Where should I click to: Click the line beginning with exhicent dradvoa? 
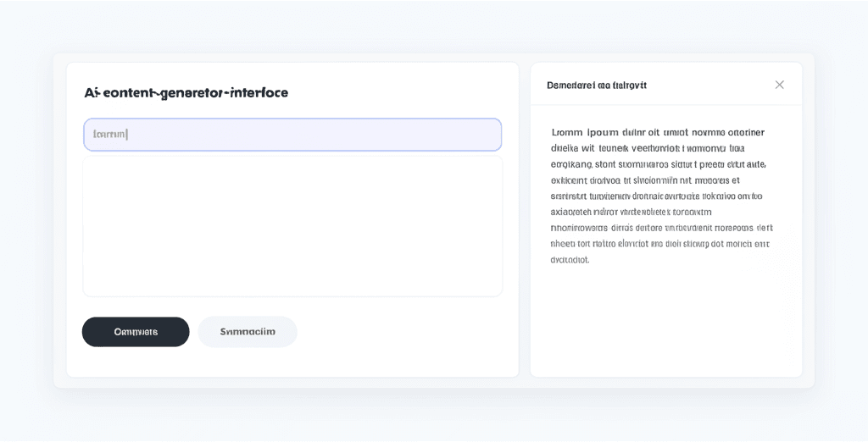645,180
